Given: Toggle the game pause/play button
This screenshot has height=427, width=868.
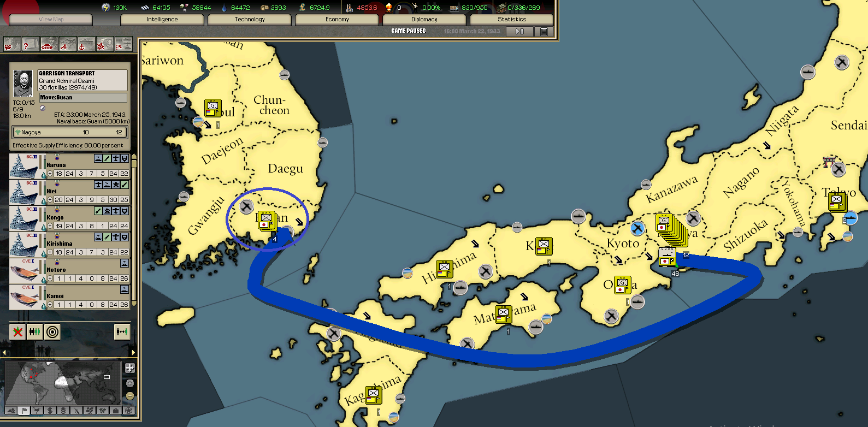Looking at the screenshot, I should [520, 32].
